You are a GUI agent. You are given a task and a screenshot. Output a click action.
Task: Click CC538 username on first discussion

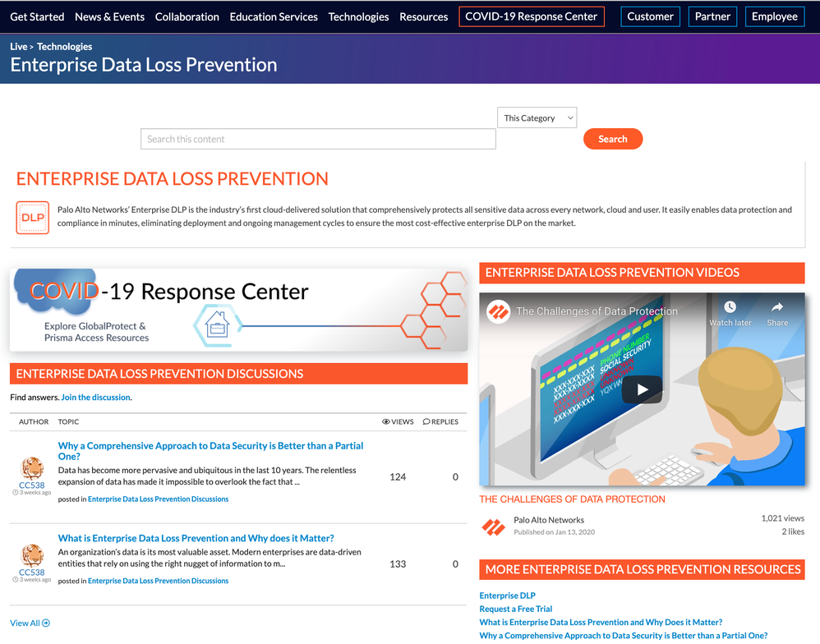coord(32,485)
